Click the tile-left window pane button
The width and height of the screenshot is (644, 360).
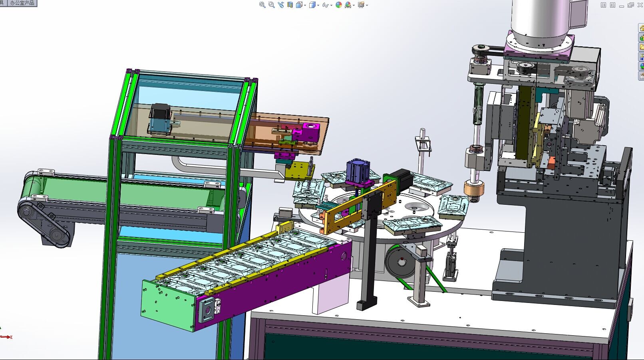click(x=603, y=5)
